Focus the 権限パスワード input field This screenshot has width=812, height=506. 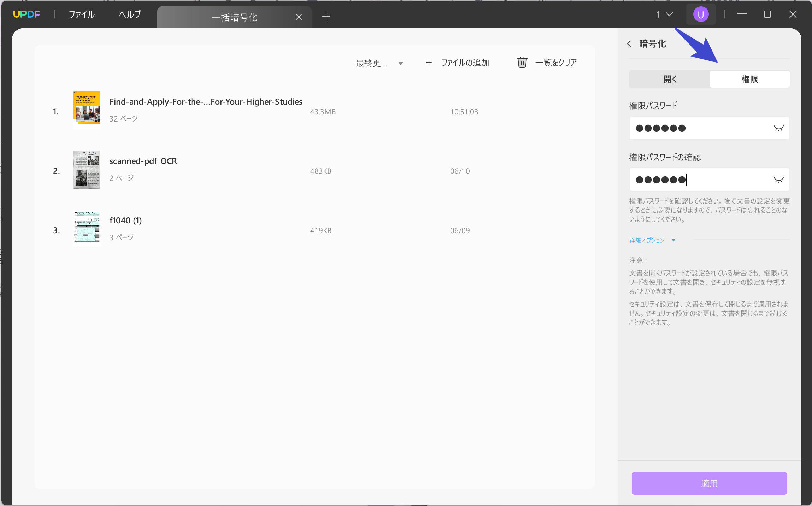click(700, 128)
